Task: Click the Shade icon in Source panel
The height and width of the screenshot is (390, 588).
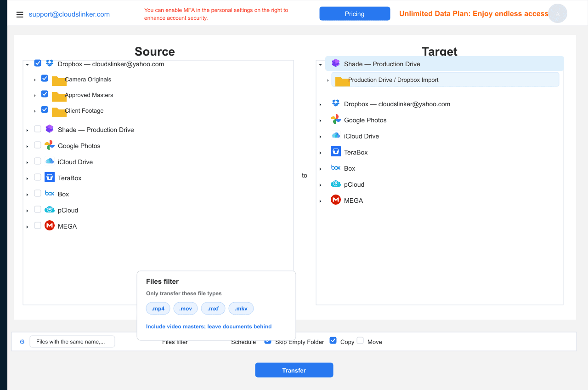Action: pyautogui.click(x=50, y=129)
